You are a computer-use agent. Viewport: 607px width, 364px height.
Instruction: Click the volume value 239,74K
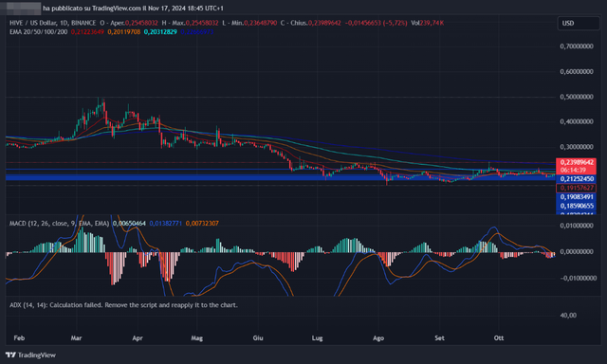432,23
